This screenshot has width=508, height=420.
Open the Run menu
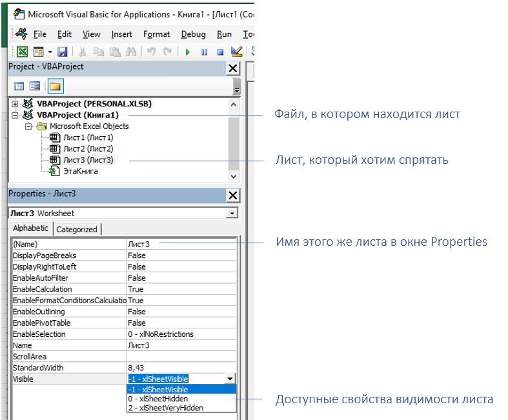click(224, 34)
